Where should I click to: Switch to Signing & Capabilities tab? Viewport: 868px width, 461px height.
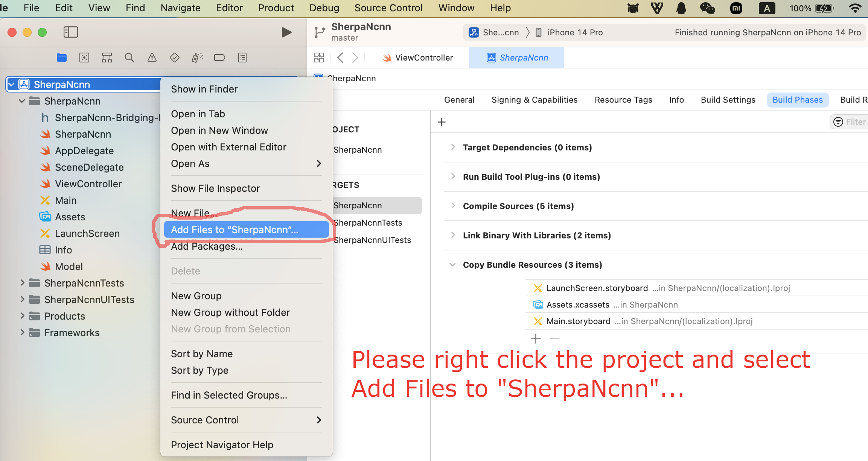[535, 100]
